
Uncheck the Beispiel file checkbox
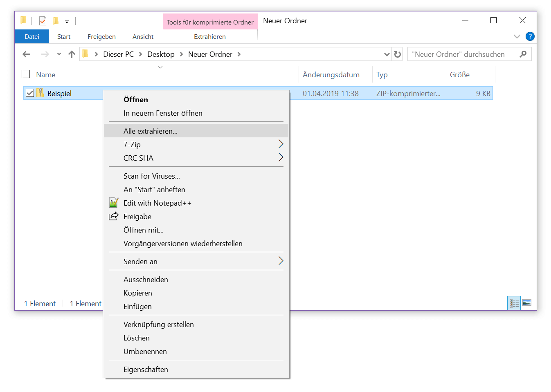tap(29, 93)
